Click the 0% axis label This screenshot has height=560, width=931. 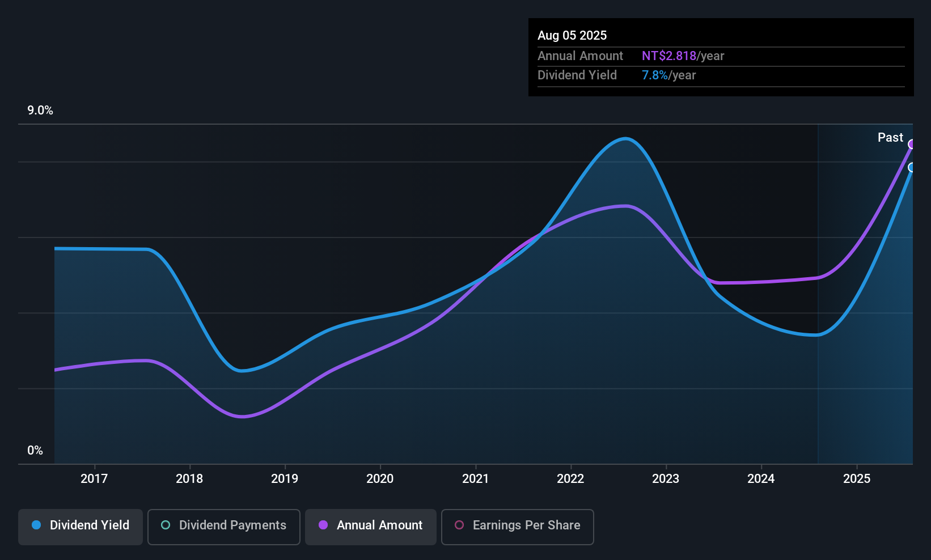tap(35, 450)
